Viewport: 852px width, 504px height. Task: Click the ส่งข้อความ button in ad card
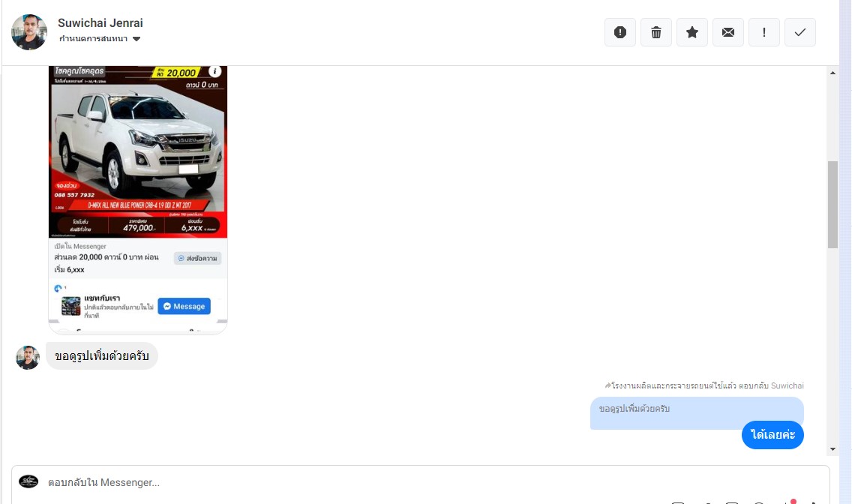click(x=198, y=258)
